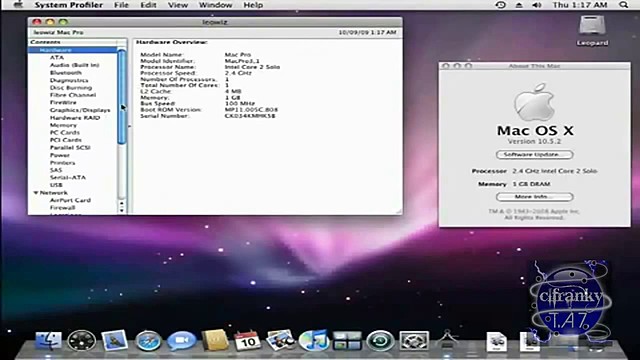
Task: Select Disc Burning item
Action: (71, 88)
